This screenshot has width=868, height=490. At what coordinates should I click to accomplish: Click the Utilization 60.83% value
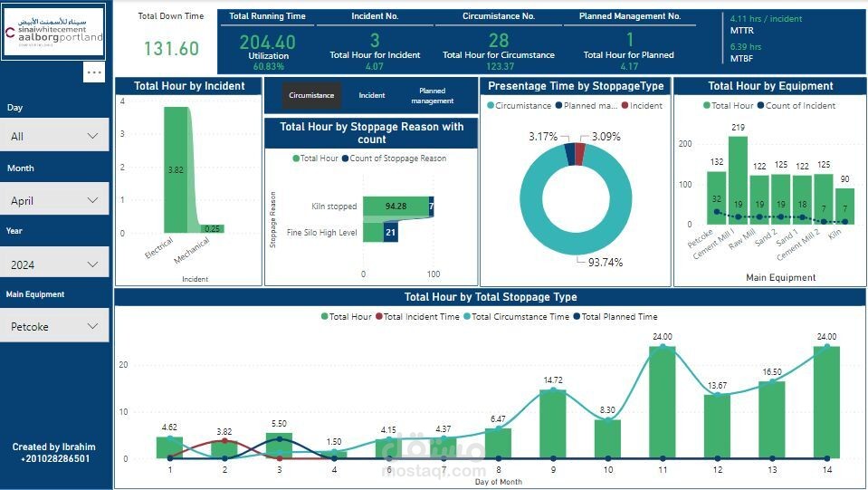(269, 66)
